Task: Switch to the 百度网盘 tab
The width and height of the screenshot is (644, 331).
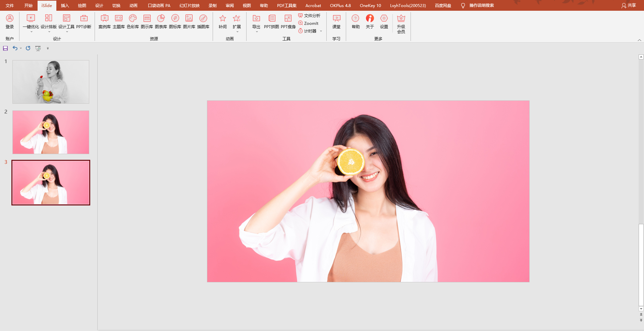Action: [x=443, y=5]
